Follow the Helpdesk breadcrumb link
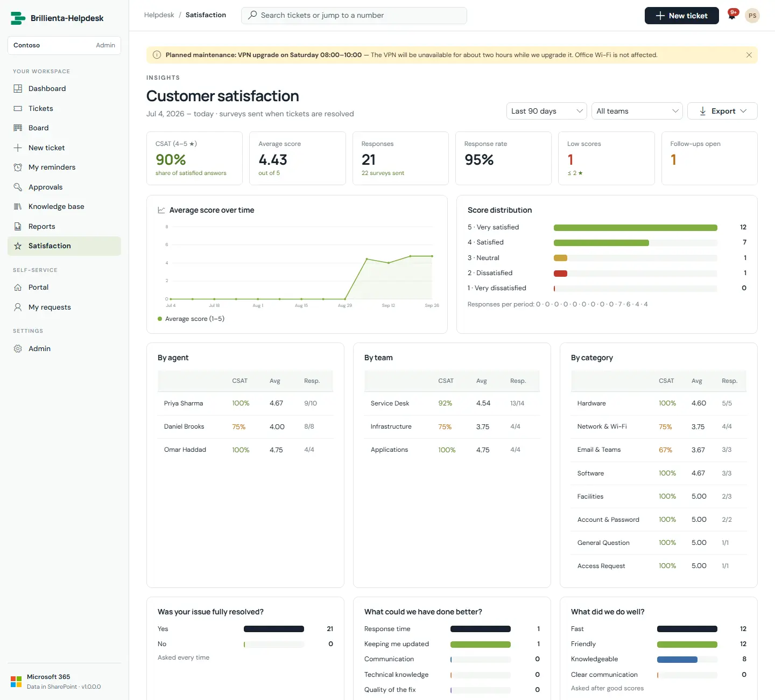The image size is (775, 700). 159,15
